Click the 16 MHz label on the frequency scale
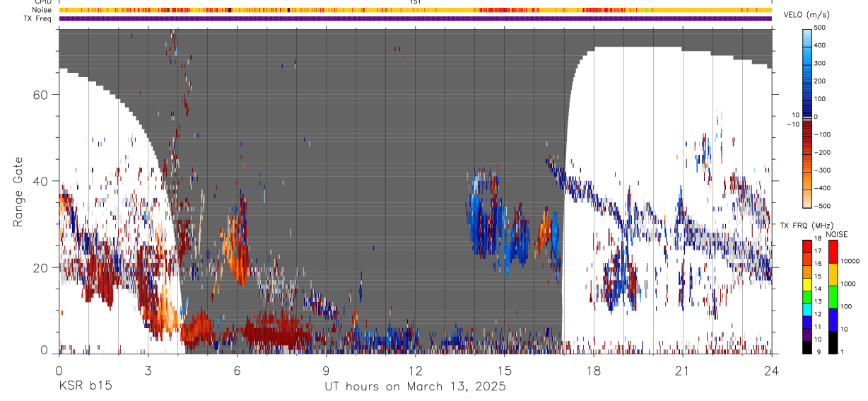868x401 pixels. pyautogui.click(x=819, y=264)
